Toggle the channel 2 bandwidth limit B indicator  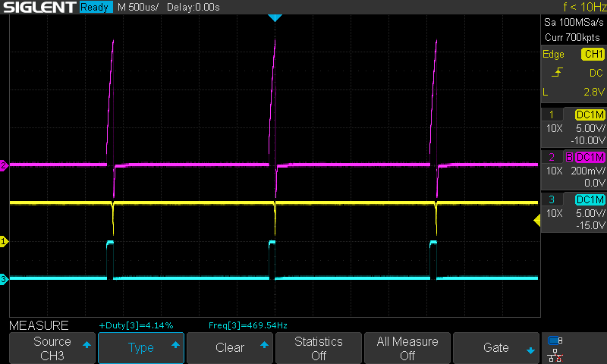[x=567, y=157]
